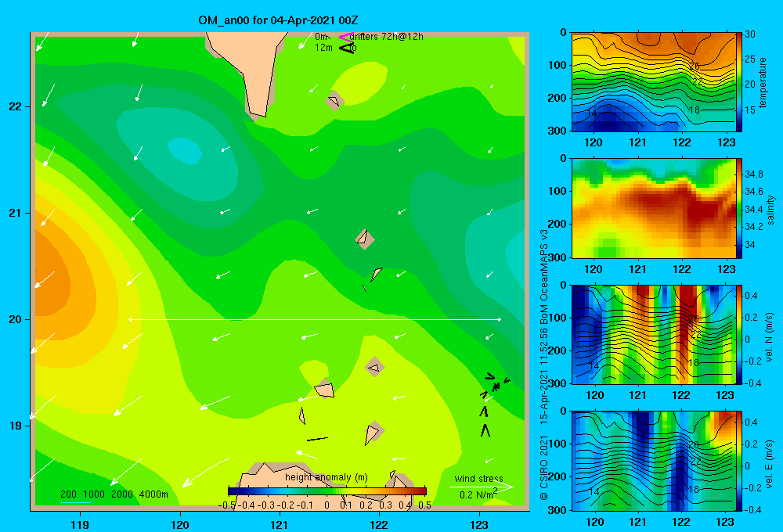Select the vertical "temperature" axis label
The image size is (783, 532).
[763, 82]
